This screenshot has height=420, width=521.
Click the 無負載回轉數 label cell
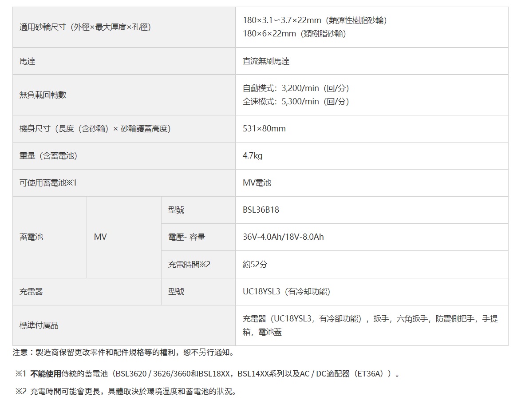43,95
